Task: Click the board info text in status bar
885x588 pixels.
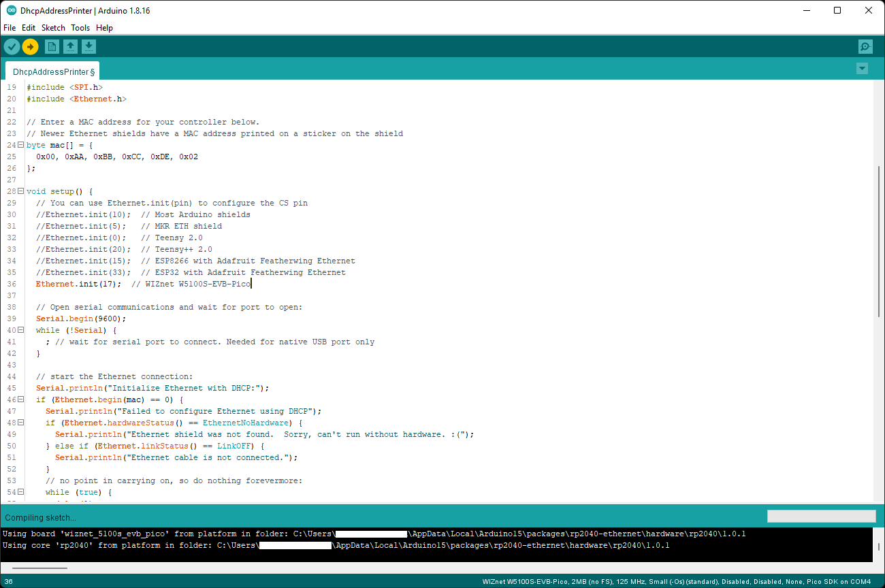Action: pyautogui.click(x=676, y=581)
